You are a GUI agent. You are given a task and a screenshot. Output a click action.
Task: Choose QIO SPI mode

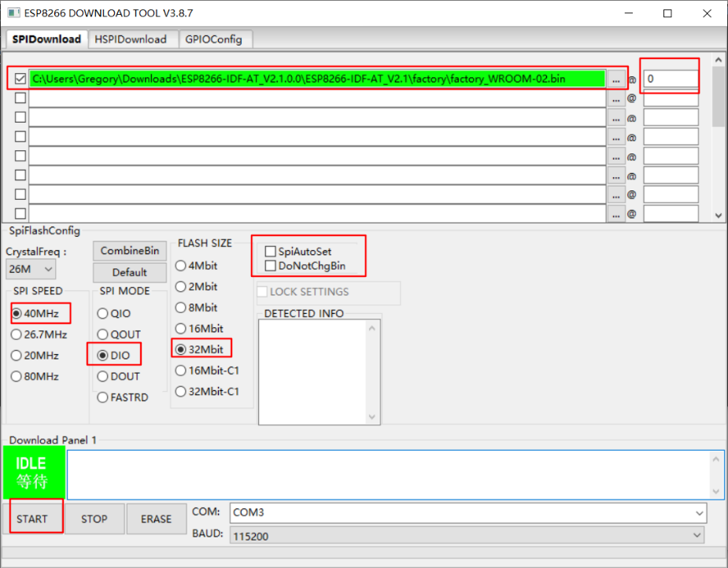coord(114,314)
